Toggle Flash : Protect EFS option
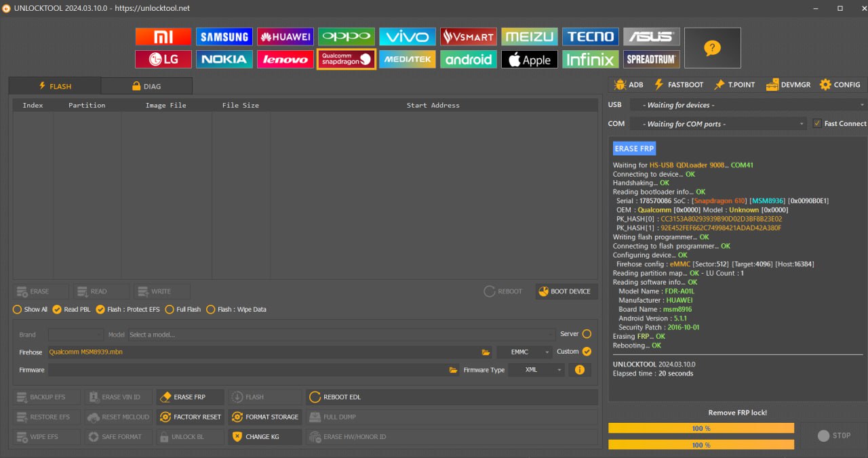Screen dimensions: 868x458 pyautogui.click(x=128, y=310)
